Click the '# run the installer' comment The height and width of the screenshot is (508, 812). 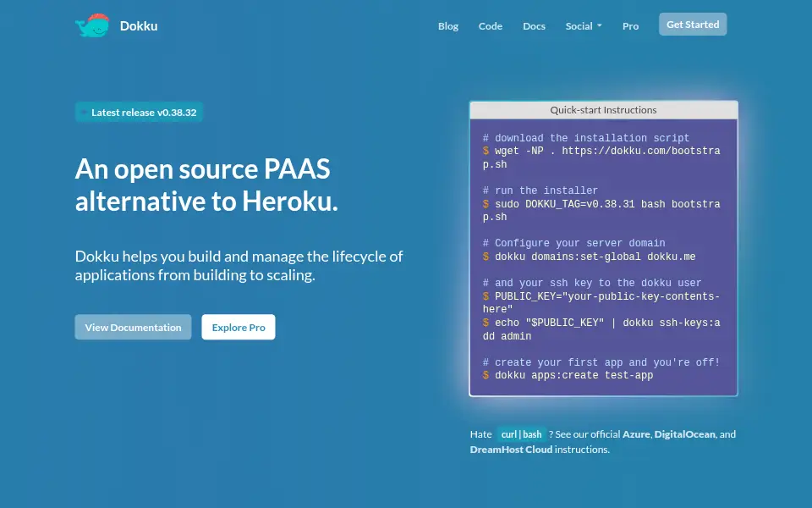540,190
